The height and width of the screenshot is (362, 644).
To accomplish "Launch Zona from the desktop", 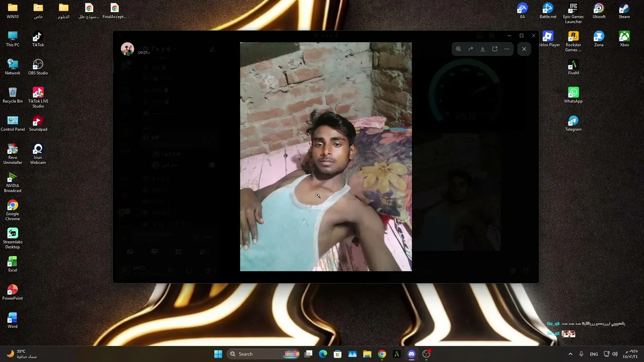I will [x=599, y=39].
